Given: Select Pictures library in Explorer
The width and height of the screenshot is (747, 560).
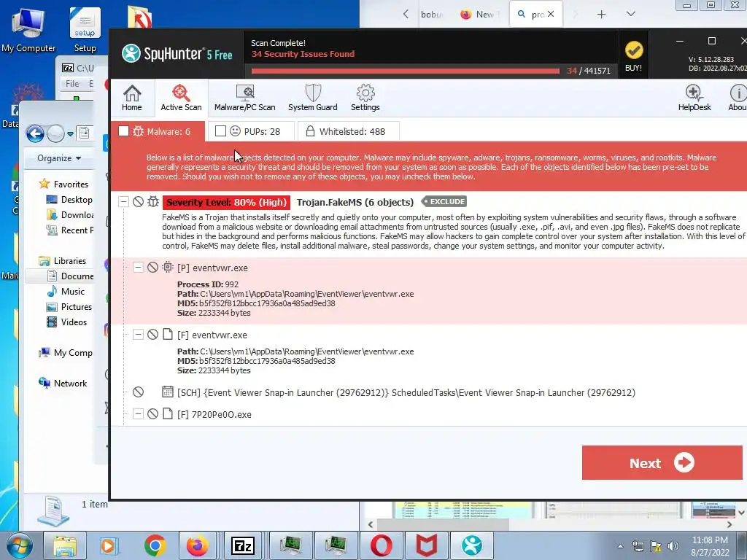Looking at the screenshot, I should click(x=69, y=307).
